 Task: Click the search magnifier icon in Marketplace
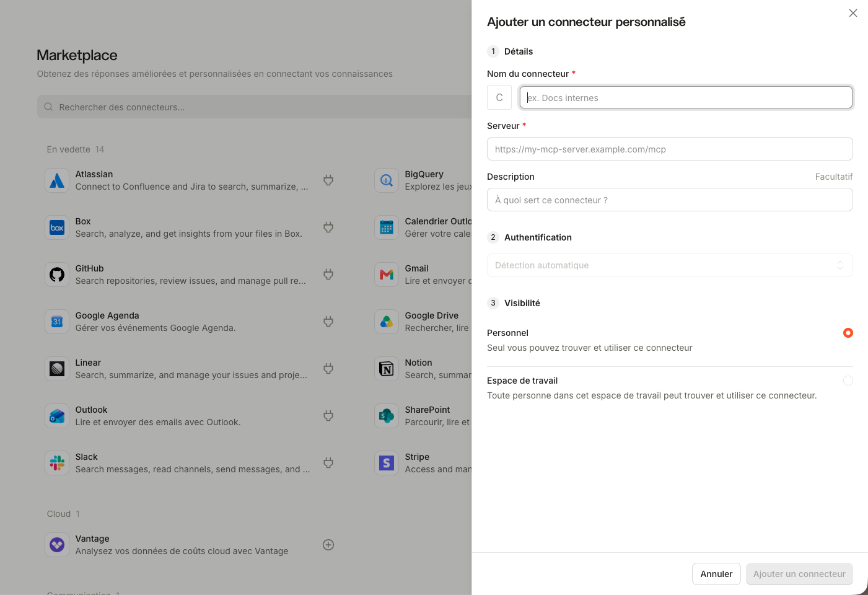coord(48,107)
